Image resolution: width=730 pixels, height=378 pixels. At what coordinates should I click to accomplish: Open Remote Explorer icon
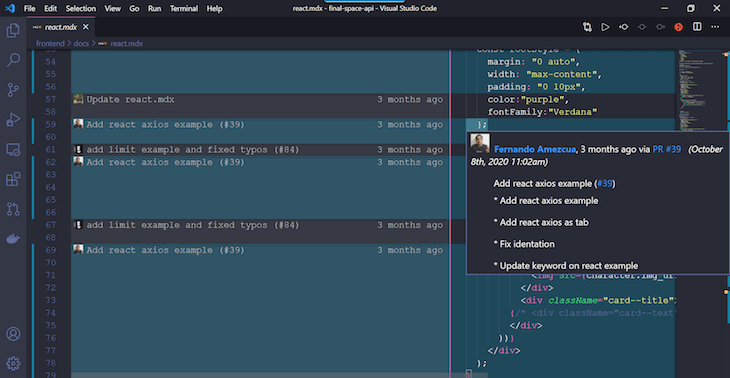13,149
